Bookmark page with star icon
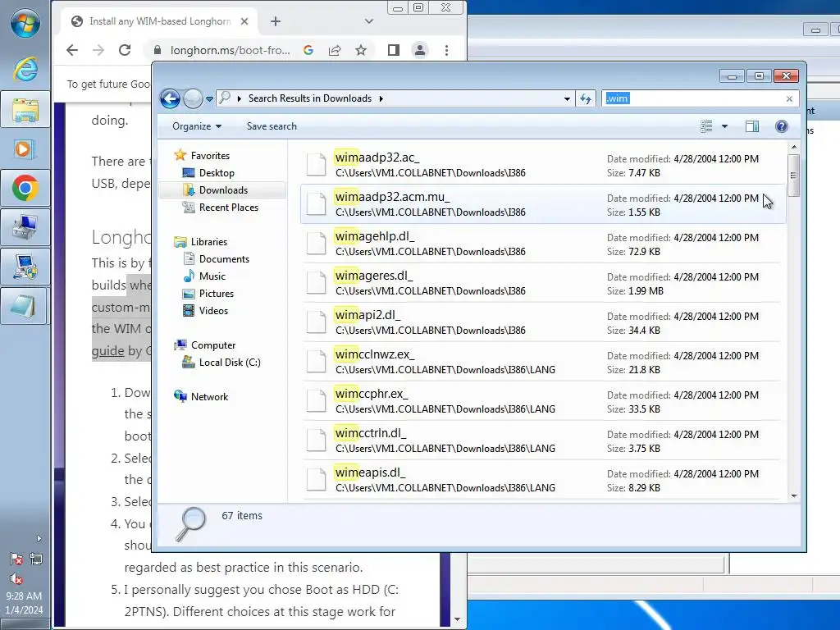The width and height of the screenshot is (840, 630). click(361, 50)
